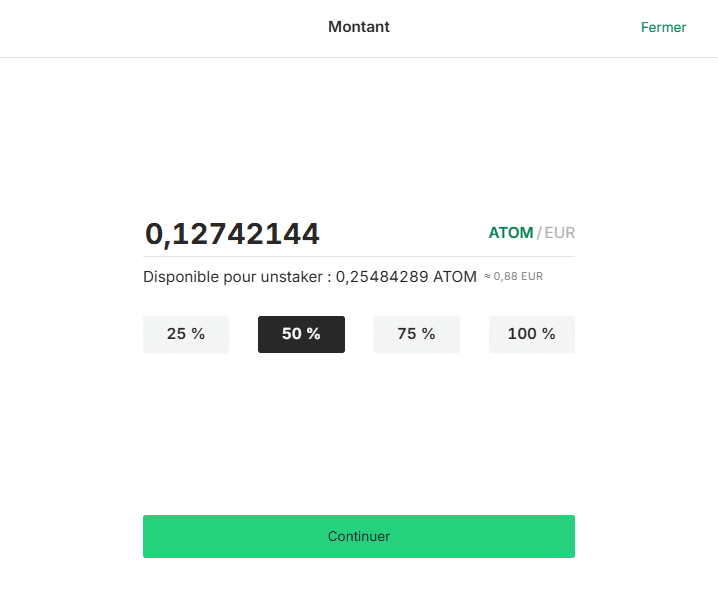The height and width of the screenshot is (598, 718).
Task: Click the ATOM unit after the available balance
Action: (455, 277)
